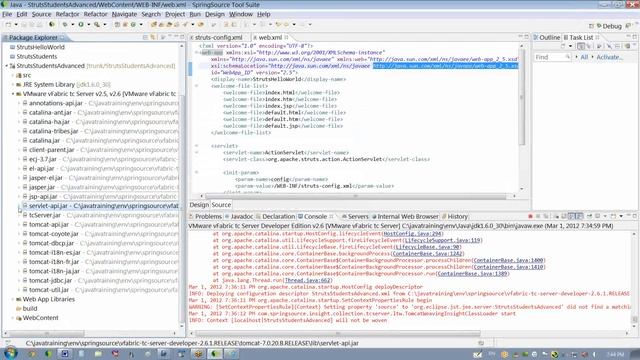
Task: Click the Activate... link in Task List
Action: pos(609,57)
